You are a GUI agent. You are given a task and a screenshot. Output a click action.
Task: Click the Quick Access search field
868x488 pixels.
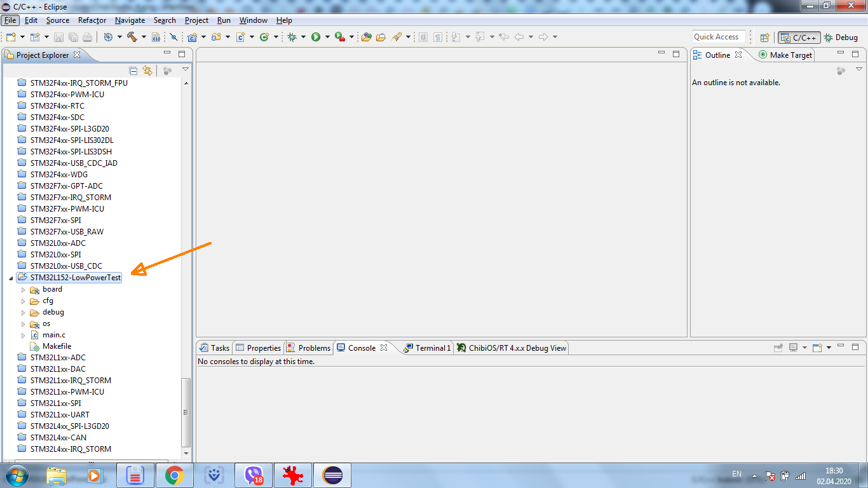[718, 37]
